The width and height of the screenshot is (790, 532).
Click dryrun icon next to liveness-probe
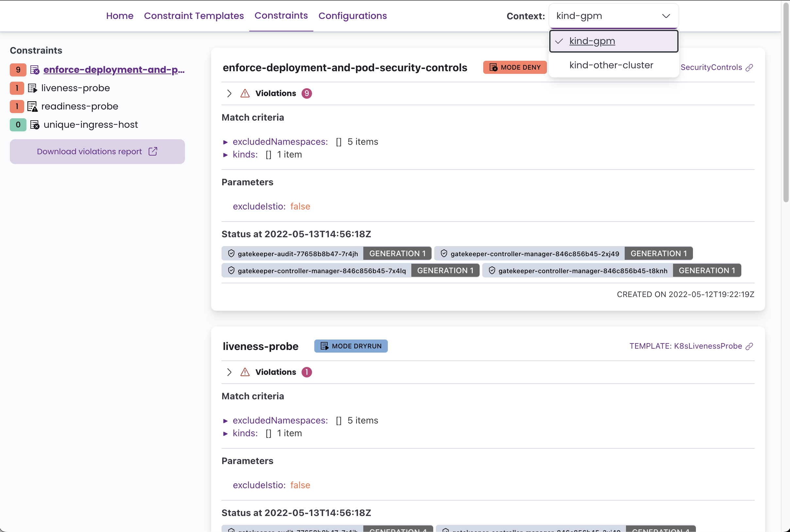click(33, 88)
